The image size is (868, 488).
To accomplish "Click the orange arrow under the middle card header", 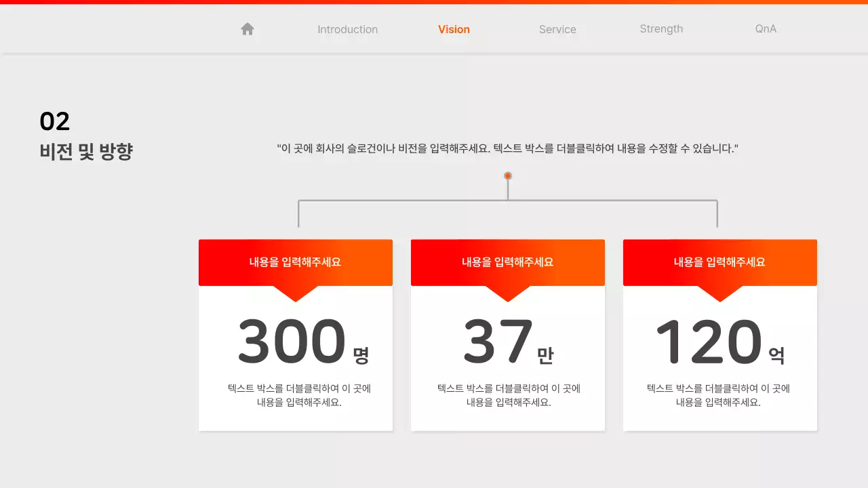I will [x=507, y=293].
